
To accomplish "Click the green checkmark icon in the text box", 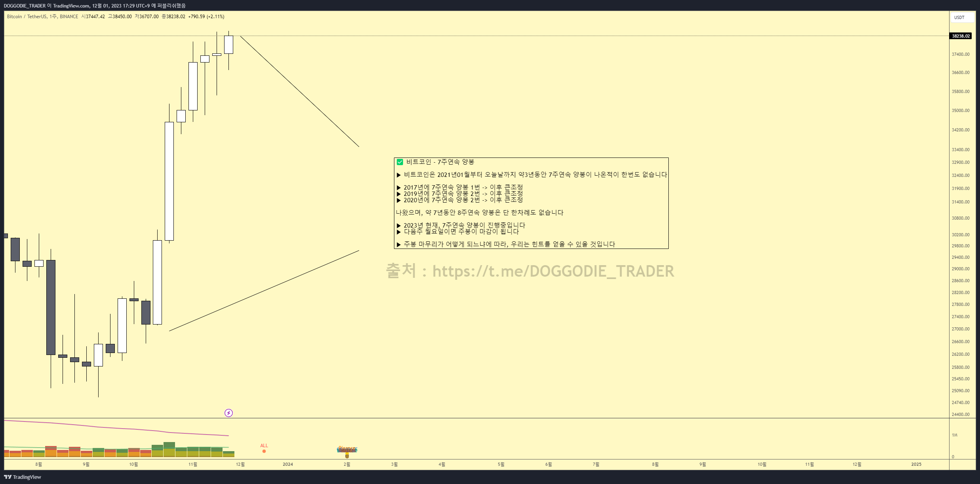I will coord(400,162).
